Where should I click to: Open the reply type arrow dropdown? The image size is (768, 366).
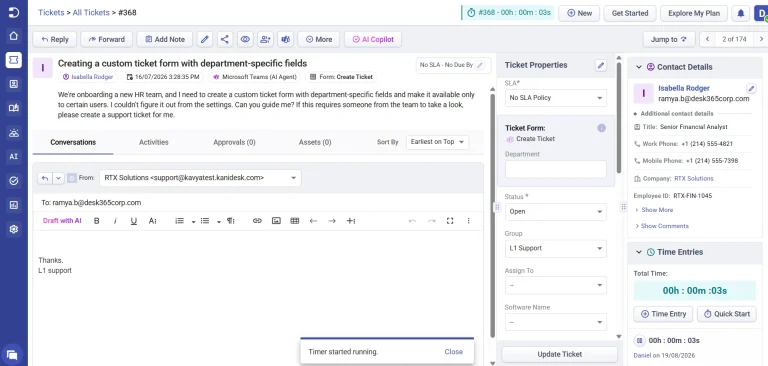(x=58, y=178)
